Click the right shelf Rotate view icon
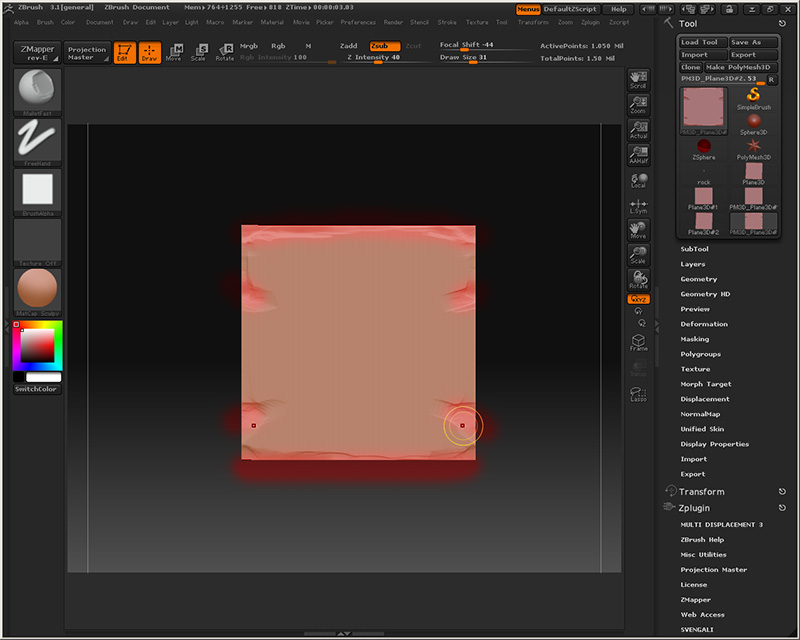Viewport: 800px width, 640px height. pos(638,280)
